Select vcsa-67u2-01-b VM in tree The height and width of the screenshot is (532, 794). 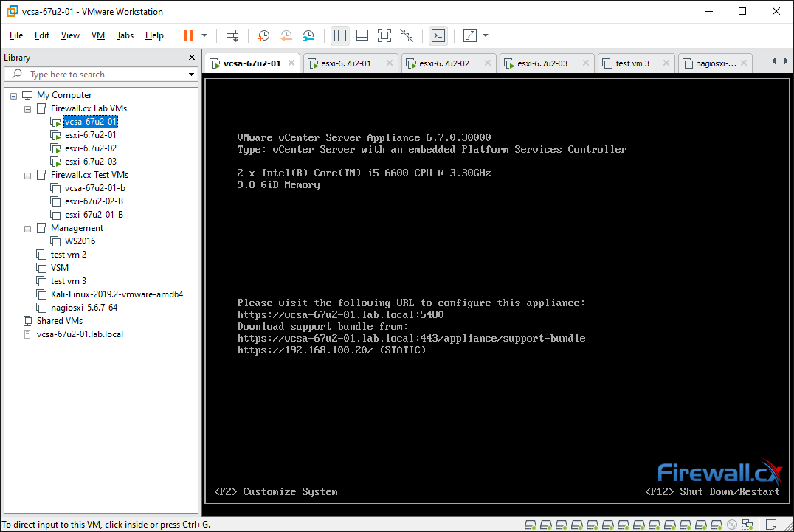(x=94, y=188)
